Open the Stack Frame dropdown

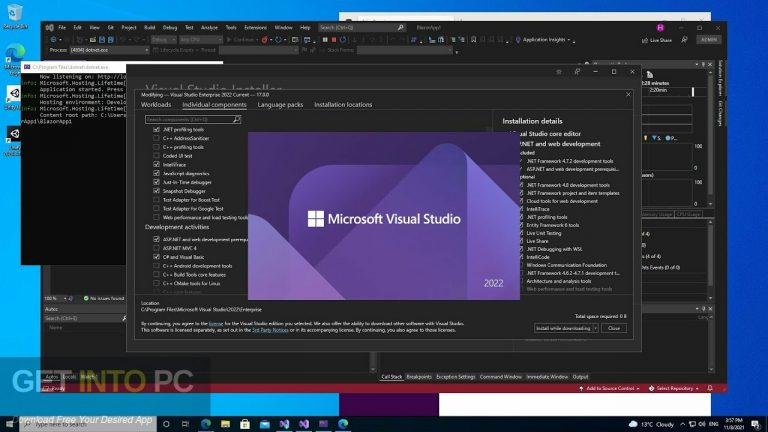pyautogui.click(x=405, y=50)
